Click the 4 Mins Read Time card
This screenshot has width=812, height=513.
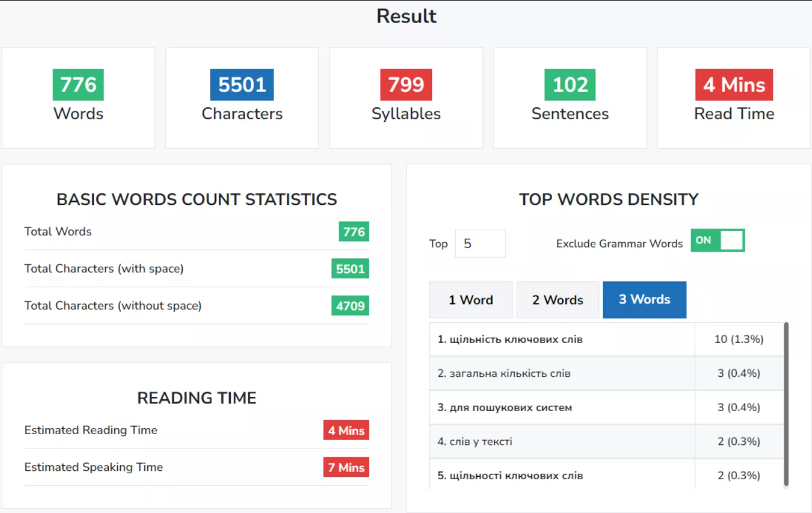click(x=734, y=98)
